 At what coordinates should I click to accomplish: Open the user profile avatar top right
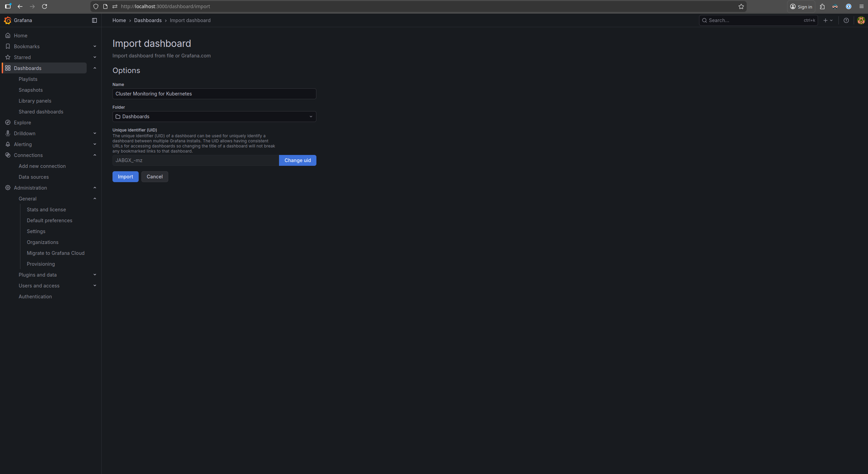click(861, 20)
